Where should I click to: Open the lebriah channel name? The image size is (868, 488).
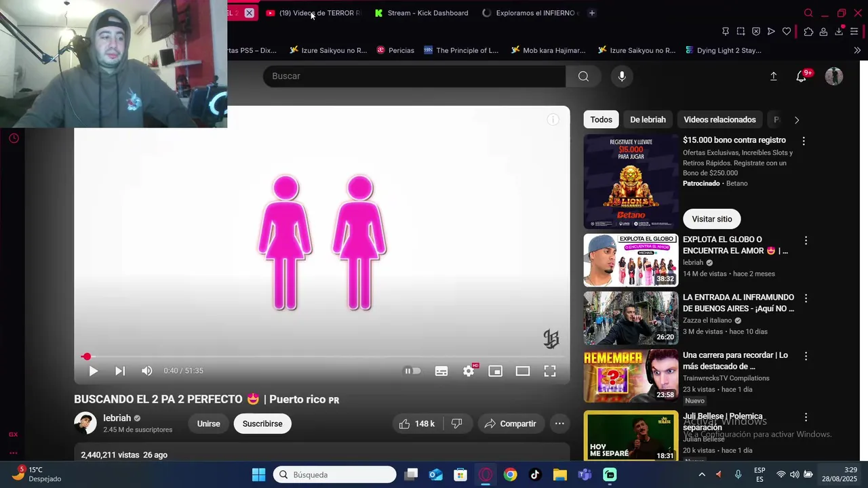[117, 418]
